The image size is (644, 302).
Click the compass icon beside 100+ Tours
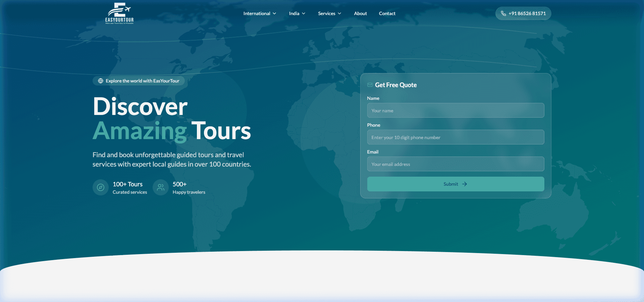(x=100, y=187)
